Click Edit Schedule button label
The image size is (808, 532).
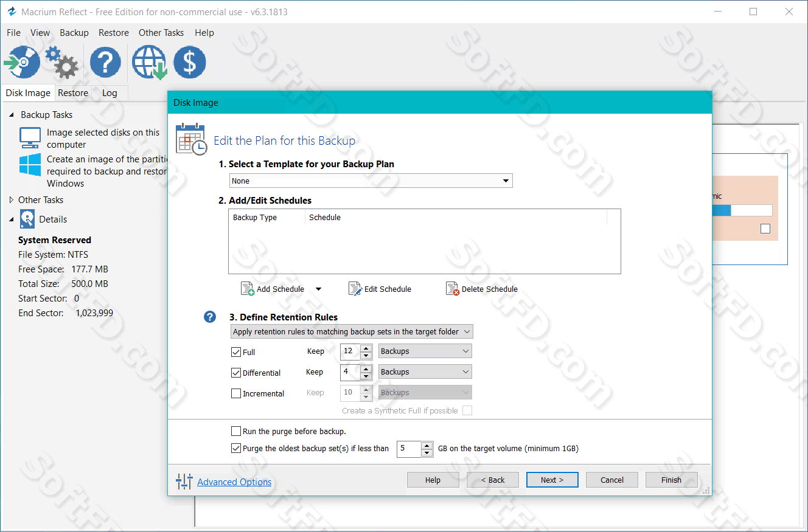pos(388,289)
